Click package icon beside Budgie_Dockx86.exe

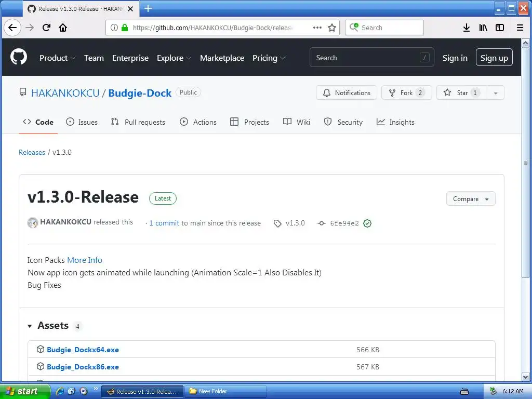pos(41,366)
